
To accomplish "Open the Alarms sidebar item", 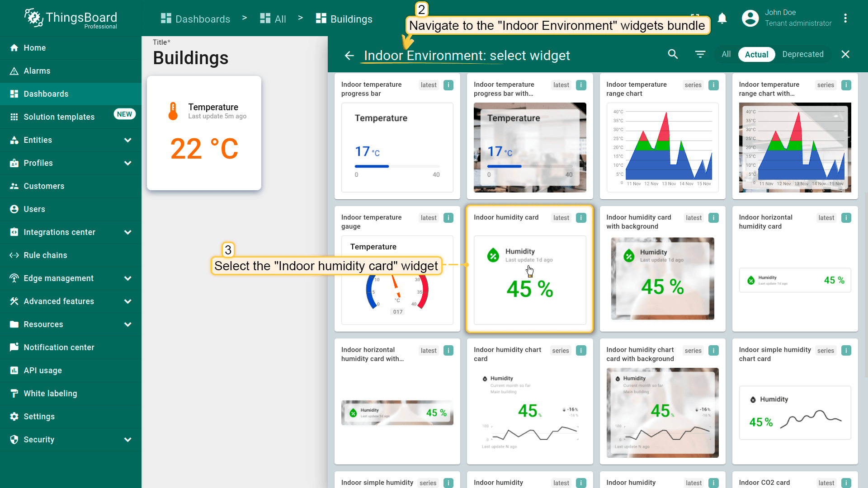I will [37, 71].
